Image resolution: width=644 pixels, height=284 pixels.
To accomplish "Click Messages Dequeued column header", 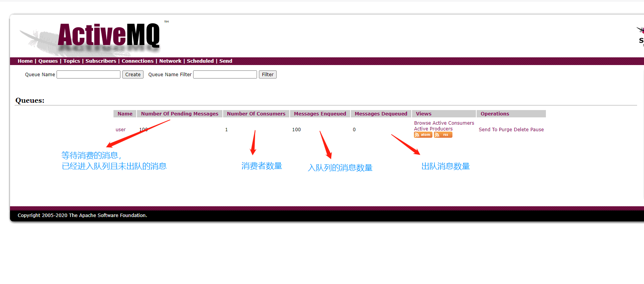I will (x=381, y=114).
